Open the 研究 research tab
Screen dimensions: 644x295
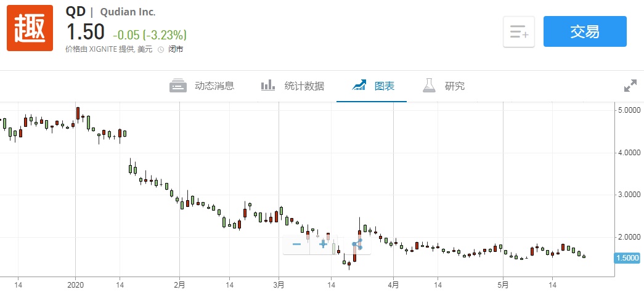tap(444, 86)
